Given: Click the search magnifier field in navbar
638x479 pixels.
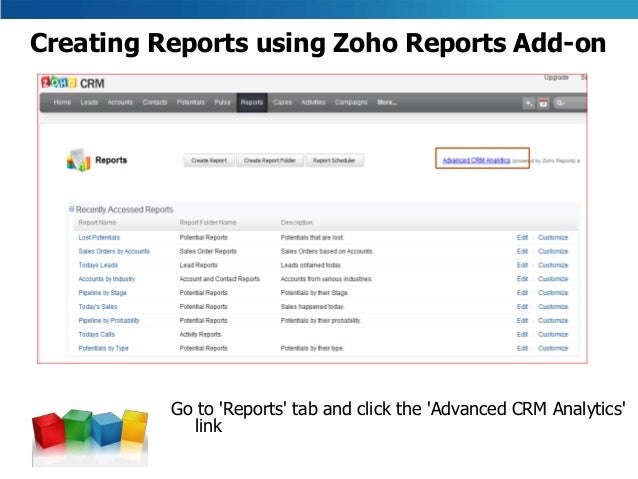Looking at the screenshot, I should pos(570,103).
